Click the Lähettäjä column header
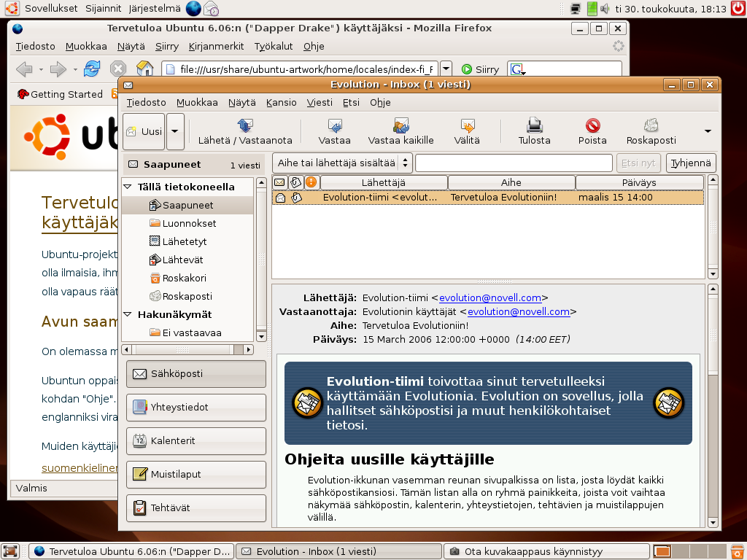 tap(384, 182)
